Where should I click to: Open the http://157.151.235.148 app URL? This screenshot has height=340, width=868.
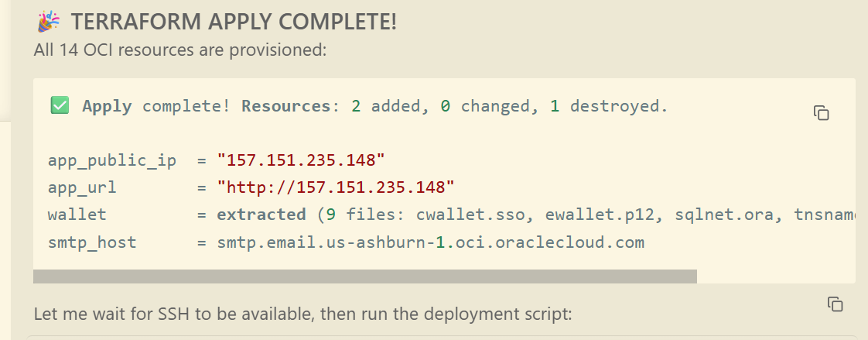coord(336,187)
